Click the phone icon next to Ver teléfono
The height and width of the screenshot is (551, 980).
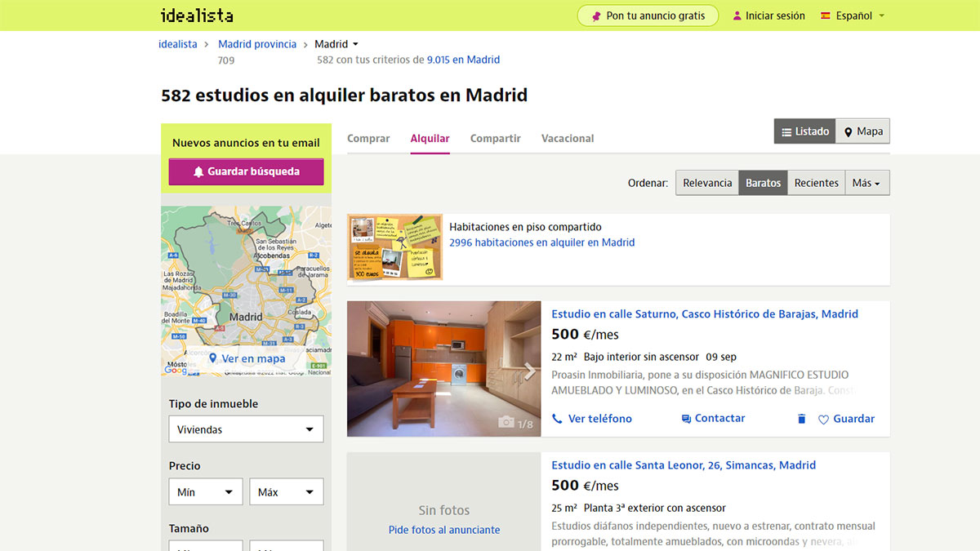tap(557, 419)
